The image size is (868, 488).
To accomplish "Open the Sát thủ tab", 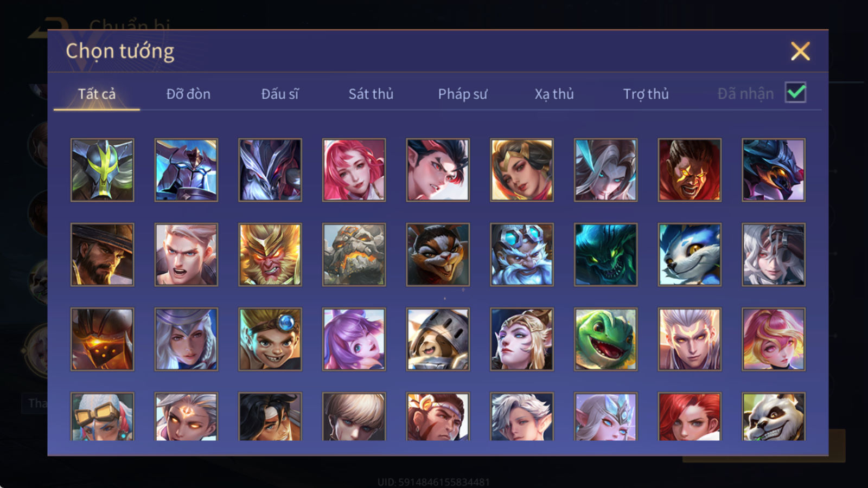I will tap(371, 94).
